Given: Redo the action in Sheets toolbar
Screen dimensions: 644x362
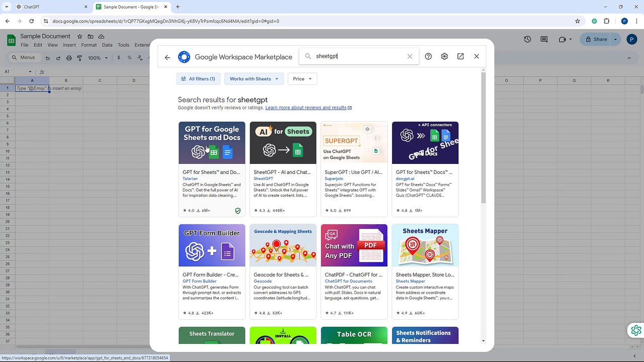Looking at the screenshot, I should (x=58, y=58).
